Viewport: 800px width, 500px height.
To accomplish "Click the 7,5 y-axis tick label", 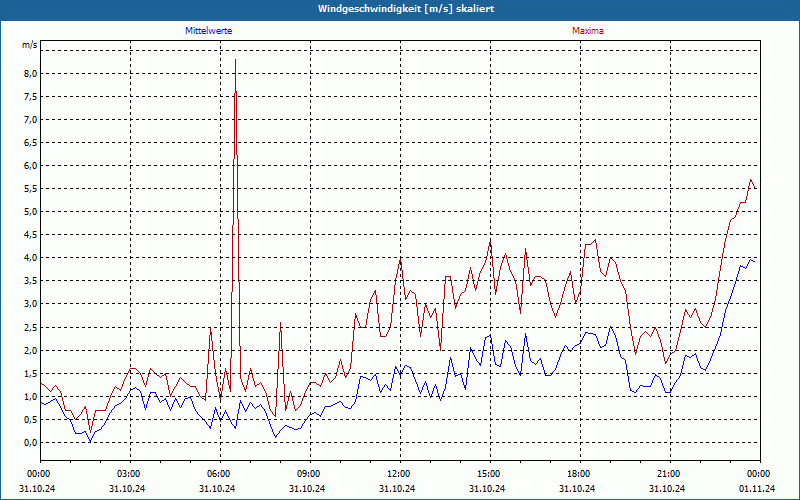I will pos(30,96).
